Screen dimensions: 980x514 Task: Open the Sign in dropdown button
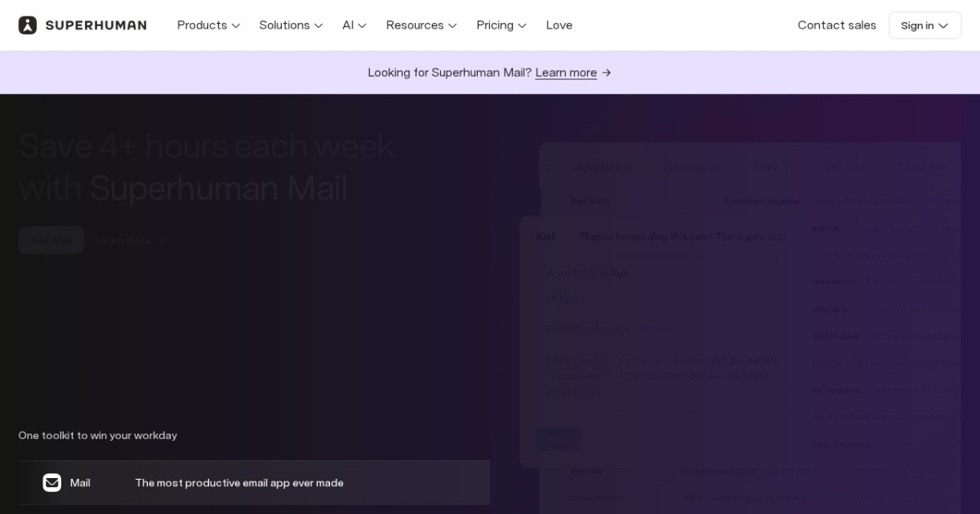924,25
